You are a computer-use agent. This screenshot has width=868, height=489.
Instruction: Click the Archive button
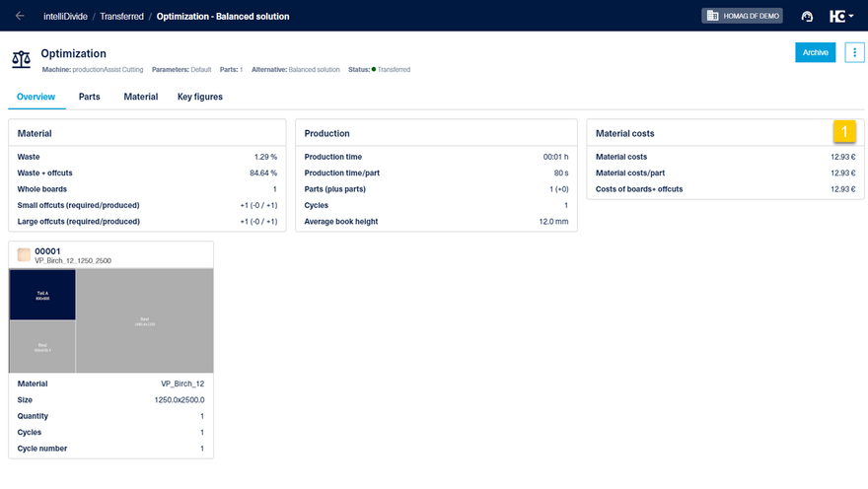816,52
